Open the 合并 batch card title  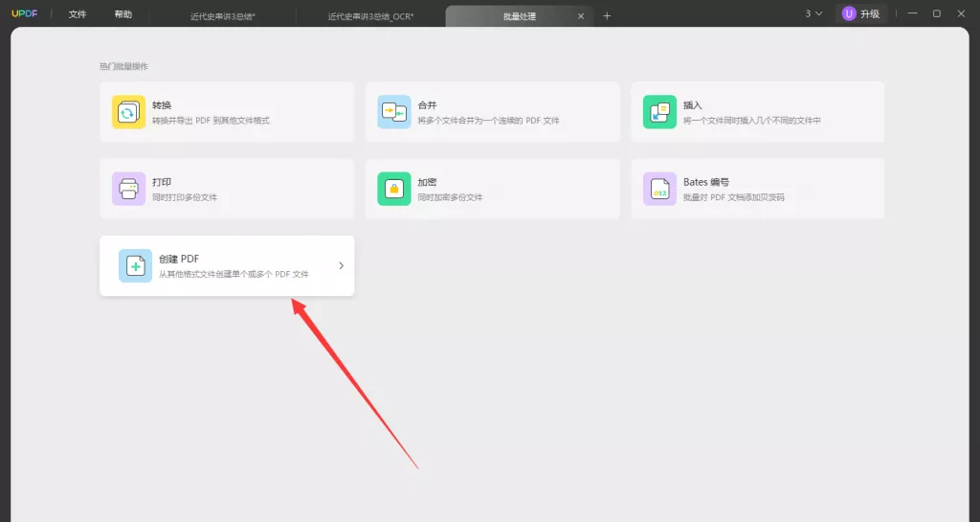pyautogui.click(x=428, y=105)
